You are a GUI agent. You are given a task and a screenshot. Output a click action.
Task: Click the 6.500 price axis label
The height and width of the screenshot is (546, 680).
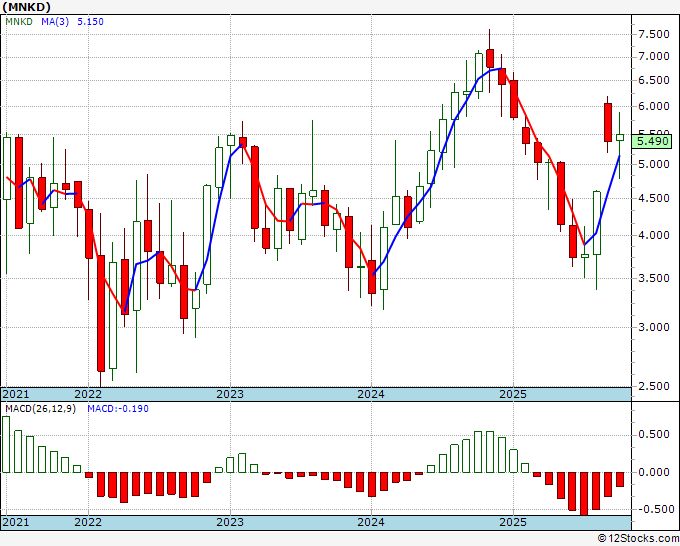(x=654, y=80)
